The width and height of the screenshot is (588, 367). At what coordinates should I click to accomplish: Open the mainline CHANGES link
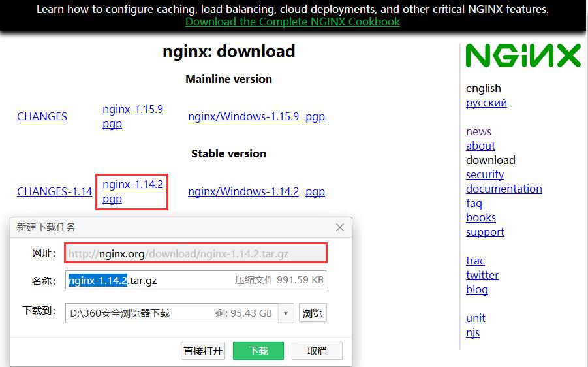42,116
